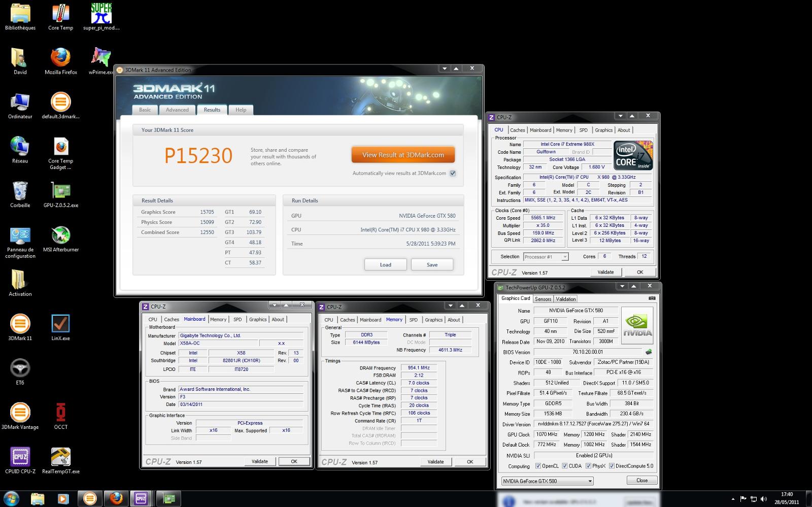Switch to the Basic tab in 3DMark 11
Viewport: 812px width, 507px height.
coord(145,110)
